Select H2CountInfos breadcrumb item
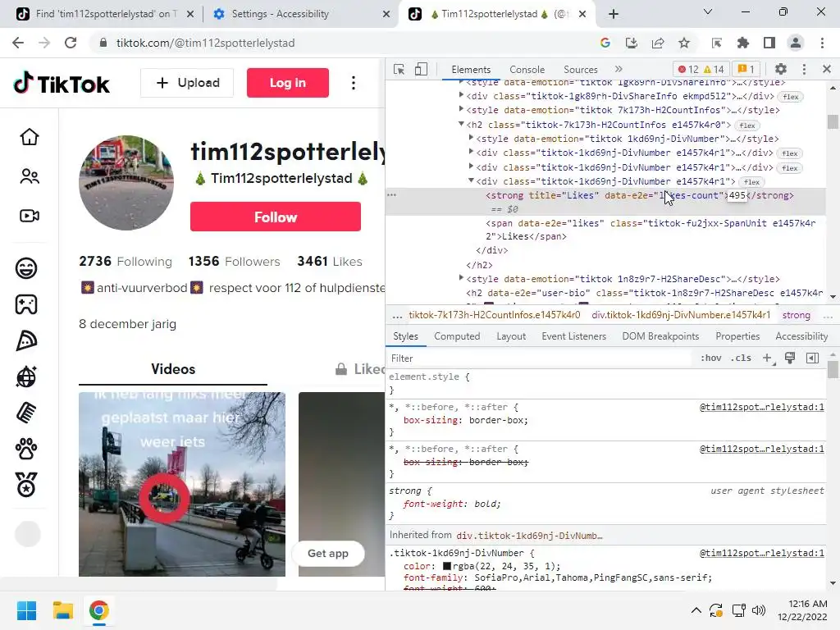This screenshot has width=840, height=630. (494, 316)
